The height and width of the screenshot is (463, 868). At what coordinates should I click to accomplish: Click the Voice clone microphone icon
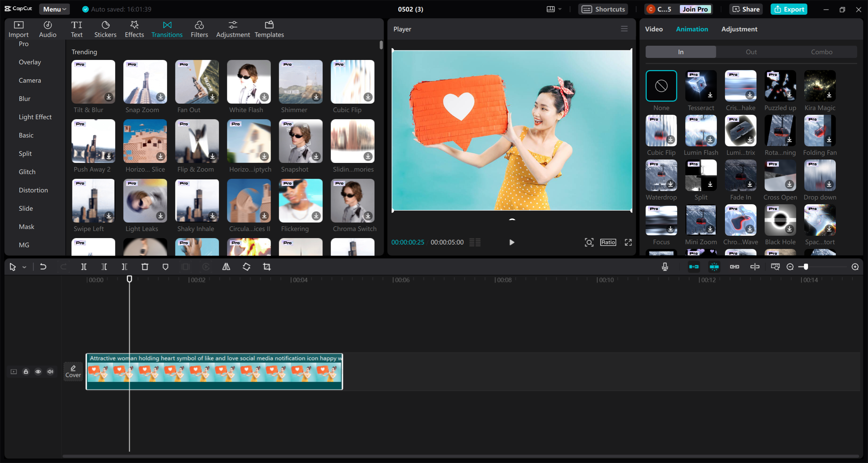point(665,266)
